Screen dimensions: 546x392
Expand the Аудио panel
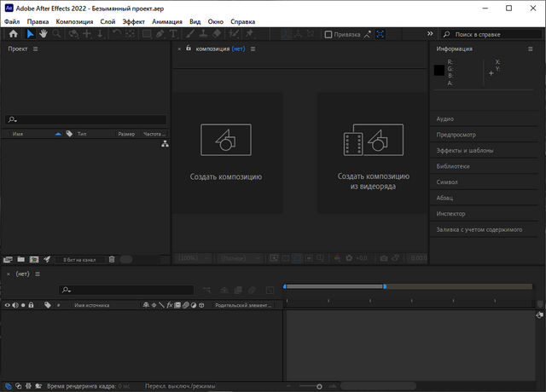point(445,119)
